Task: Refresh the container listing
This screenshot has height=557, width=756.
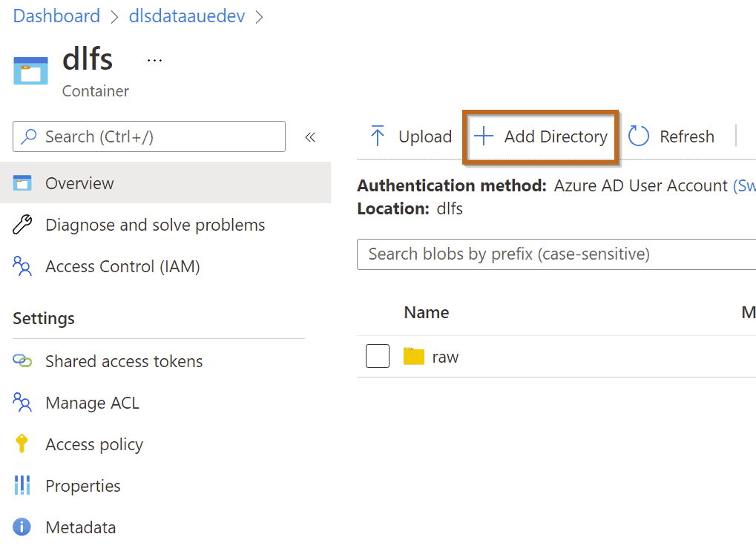Action: tap(671, 137)
